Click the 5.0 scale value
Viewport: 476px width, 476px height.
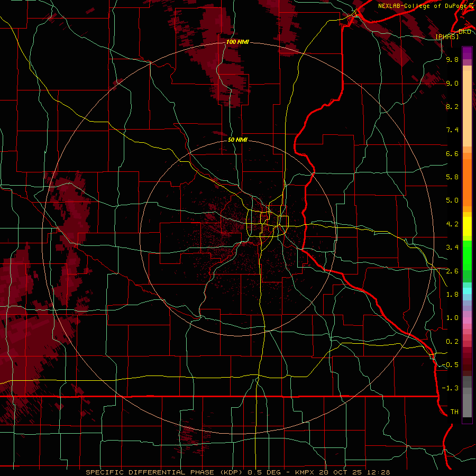[x=452, y=200]
